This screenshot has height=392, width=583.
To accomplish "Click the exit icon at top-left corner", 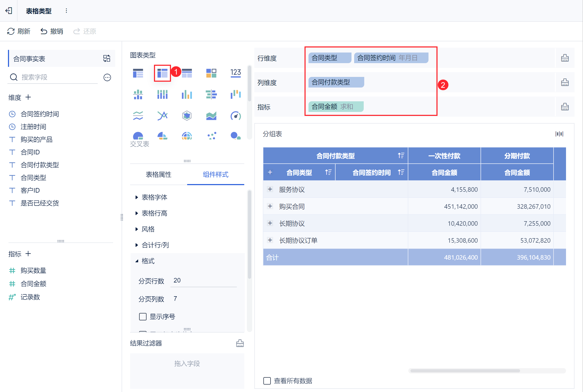I will [9, 11].
